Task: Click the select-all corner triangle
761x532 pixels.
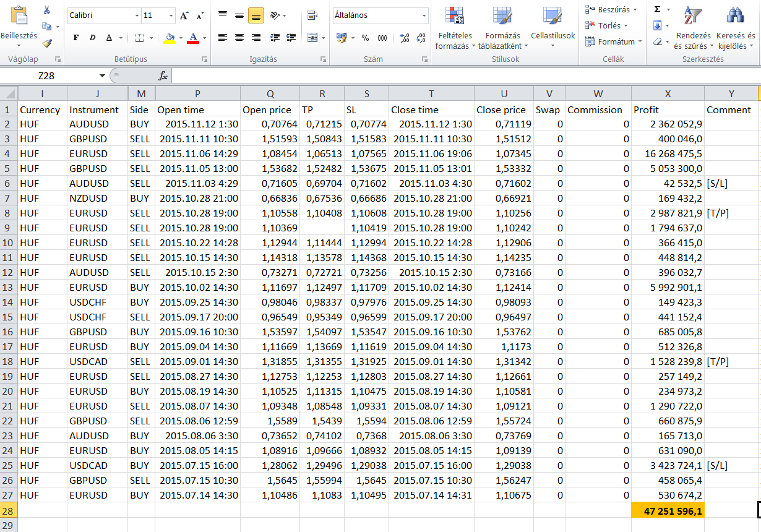Action: [x=9, y=93]
